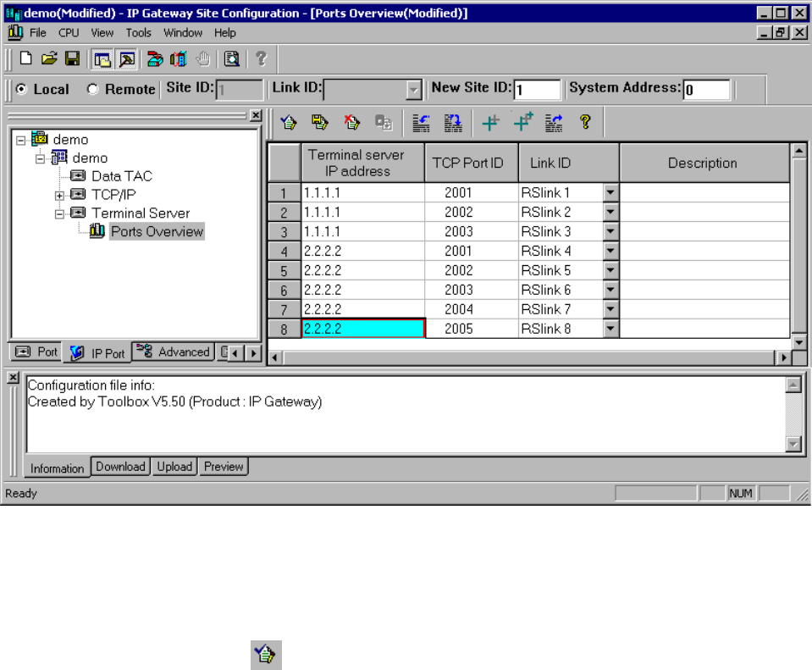This screenshot has width=812, height=670.
Task: Switch to the Upload output tab
Action: pyautogui.click(x=174, y=467)
